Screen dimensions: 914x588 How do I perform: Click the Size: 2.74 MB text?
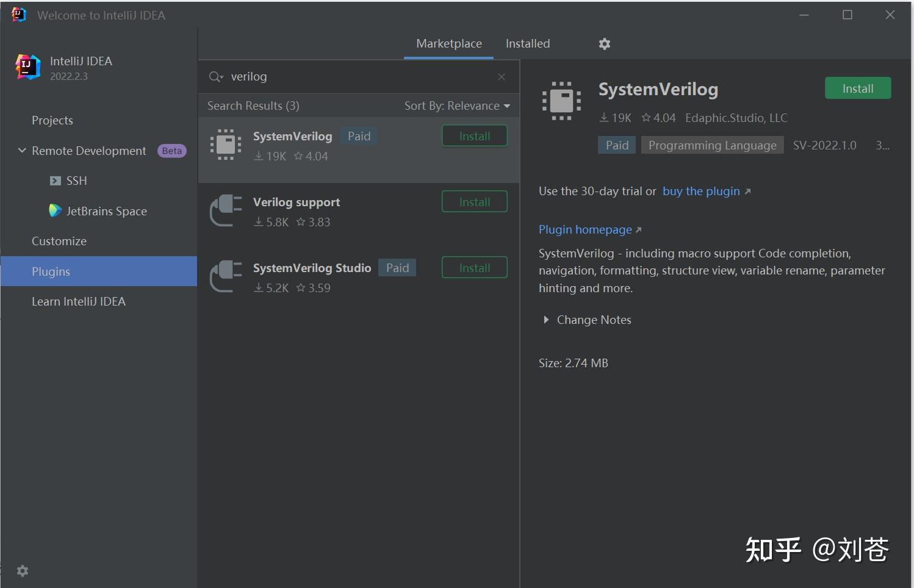574,363
